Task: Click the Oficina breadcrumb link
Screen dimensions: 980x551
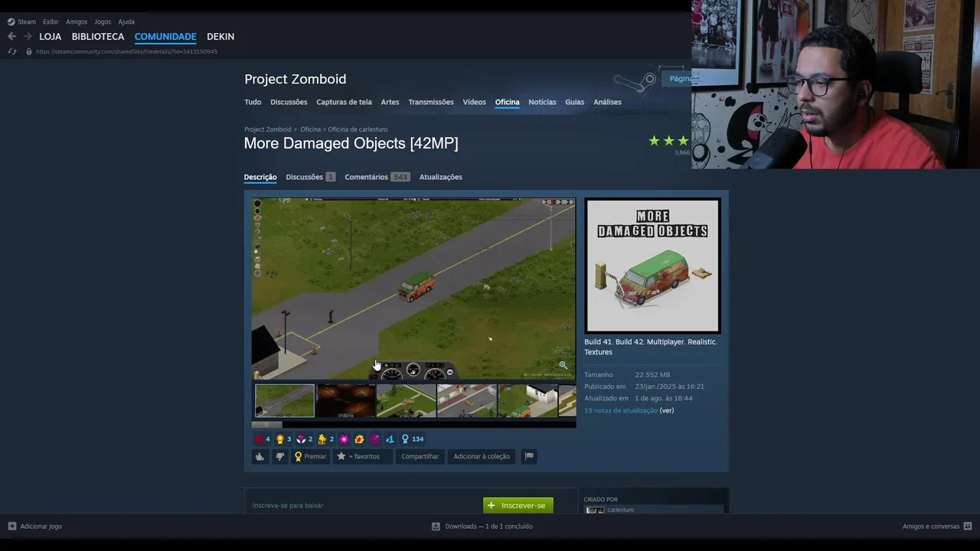Action: tap(310, 129)
